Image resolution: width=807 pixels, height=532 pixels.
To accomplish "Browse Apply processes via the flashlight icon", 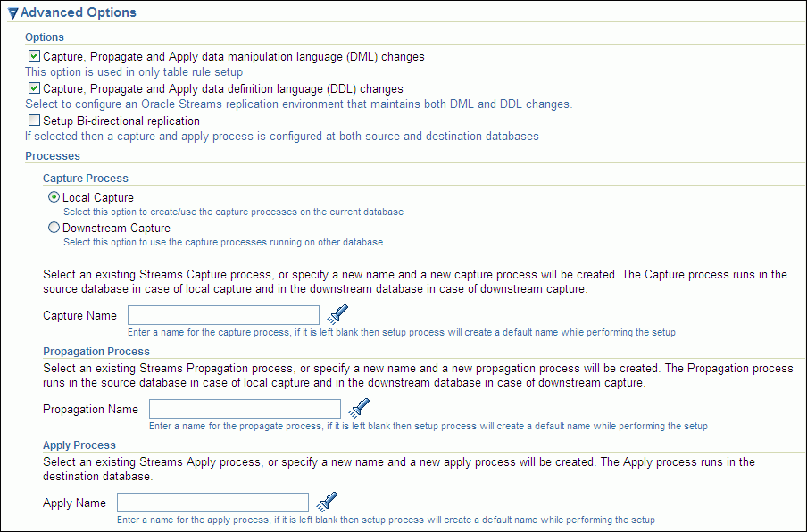I will pos(327,502).
